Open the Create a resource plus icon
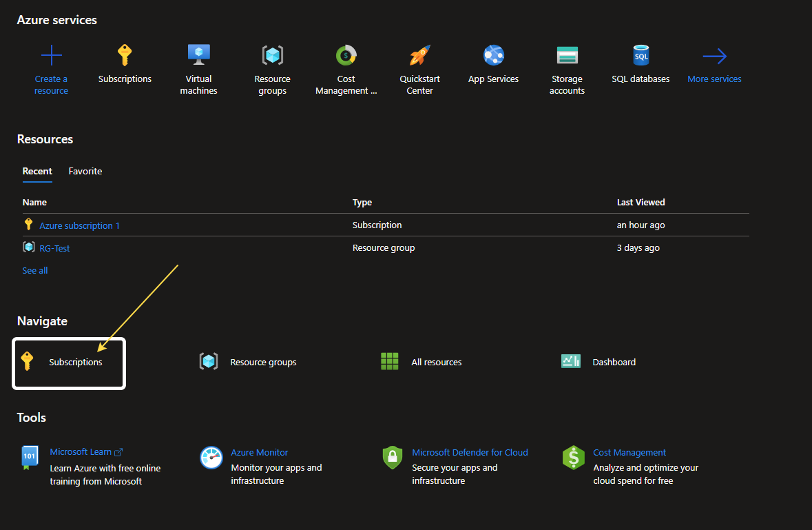812x530 pixels. click(51, 54)
